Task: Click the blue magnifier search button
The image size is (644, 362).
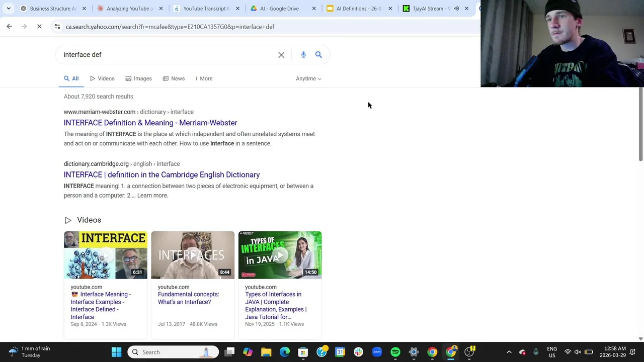Action: (x=318, y=54)
